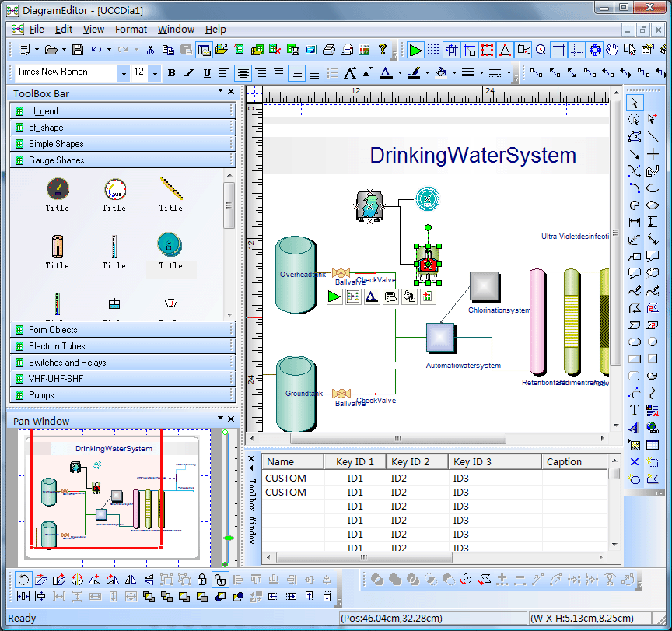Toggle Bold text formatting
The image size is (672, 631).
(171, 73)
